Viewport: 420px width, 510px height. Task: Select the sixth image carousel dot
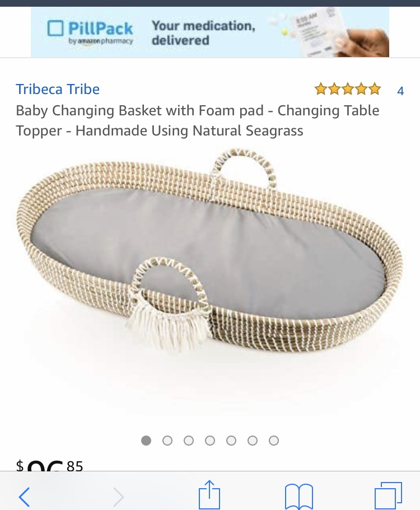click(x=253, y=441)
